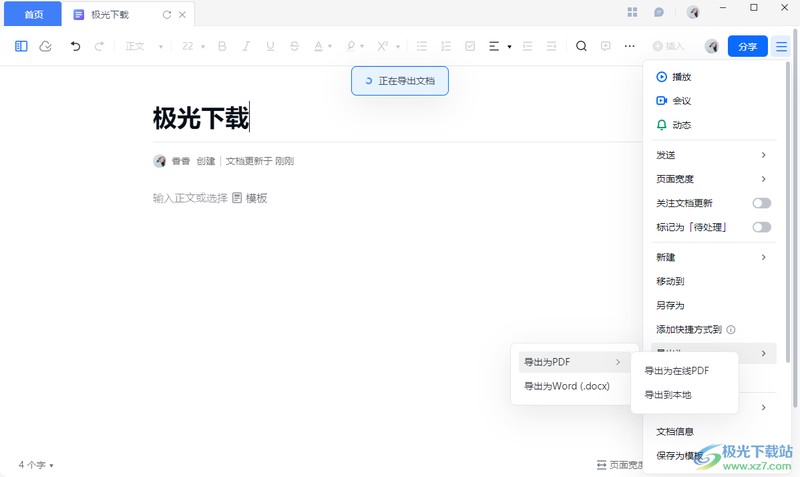Expand the font color dropdown arrow

tap(330, 46)
